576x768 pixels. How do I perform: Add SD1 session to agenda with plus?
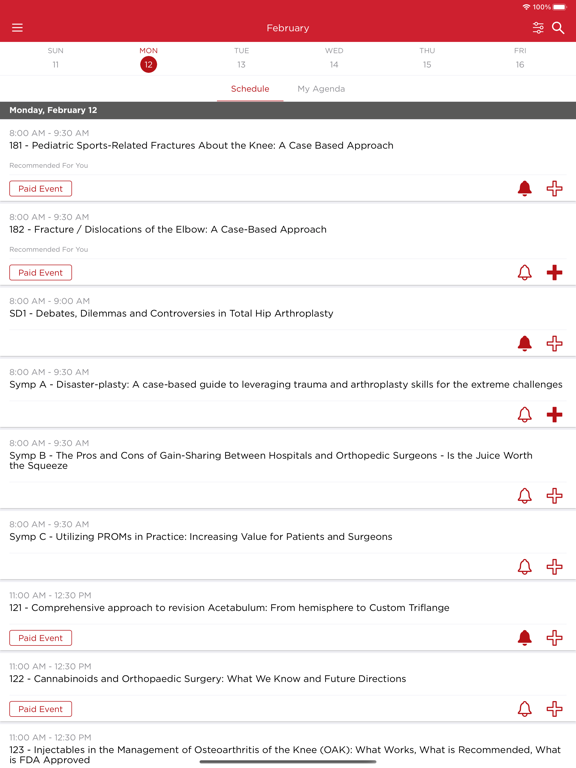coord(554,343)
